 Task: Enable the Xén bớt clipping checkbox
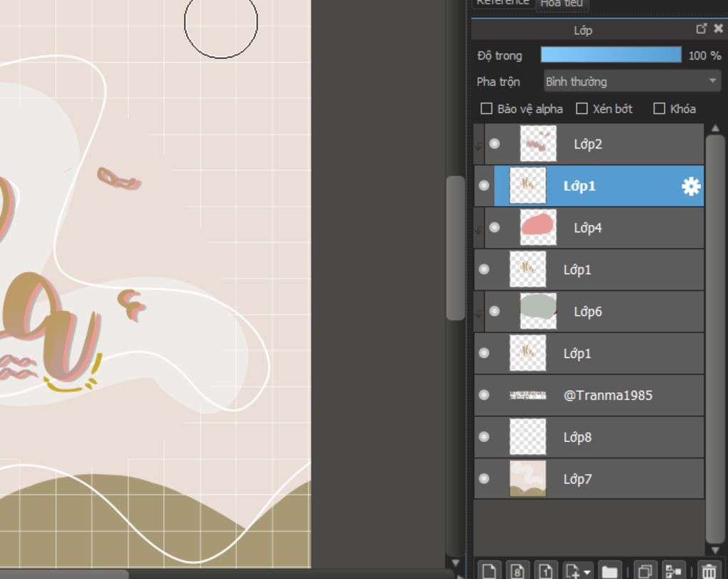pos(582,109)
